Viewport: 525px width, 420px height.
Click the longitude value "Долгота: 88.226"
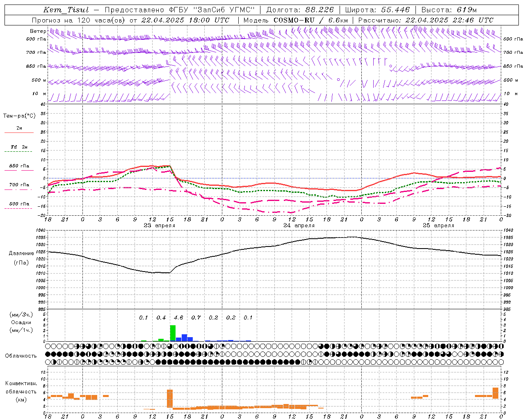click(x=300, y=10)
